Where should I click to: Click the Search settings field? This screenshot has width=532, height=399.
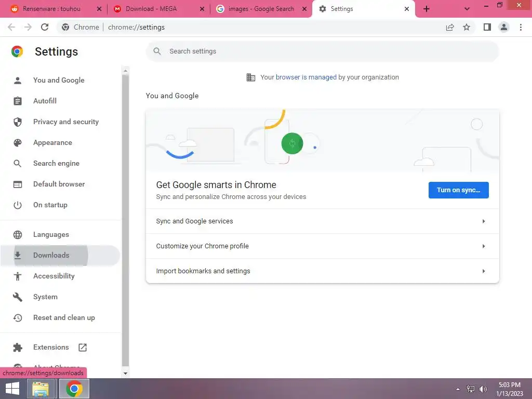point(322,51)
